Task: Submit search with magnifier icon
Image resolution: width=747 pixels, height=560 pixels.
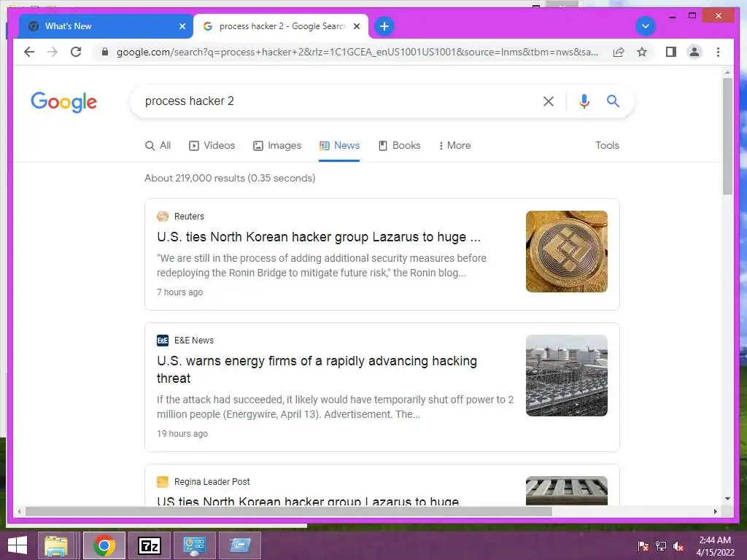Action: [x=613, y=101]
